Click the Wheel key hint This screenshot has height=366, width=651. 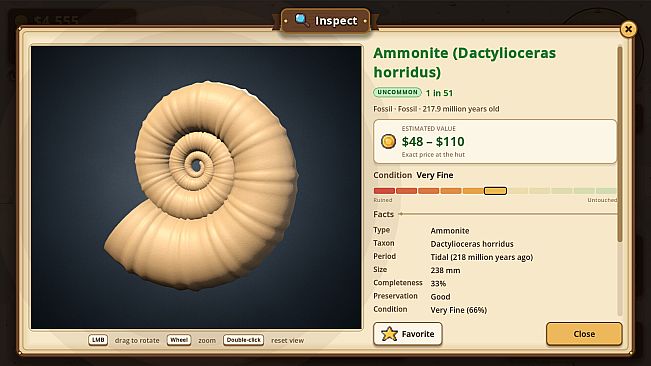(x=179, y=340)
